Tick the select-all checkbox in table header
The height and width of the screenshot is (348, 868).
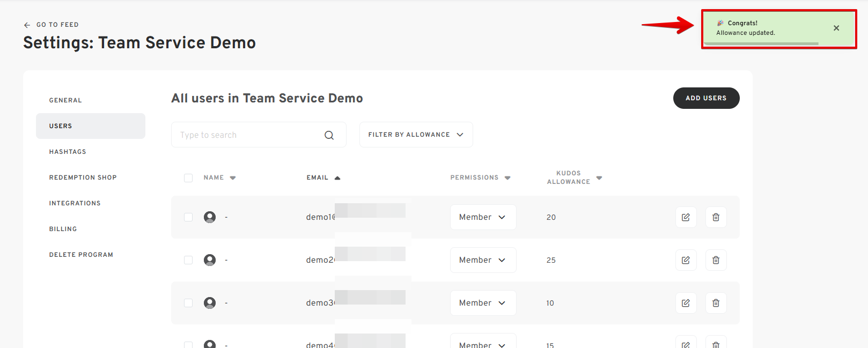pyautogui.click(x=188, y=178)
